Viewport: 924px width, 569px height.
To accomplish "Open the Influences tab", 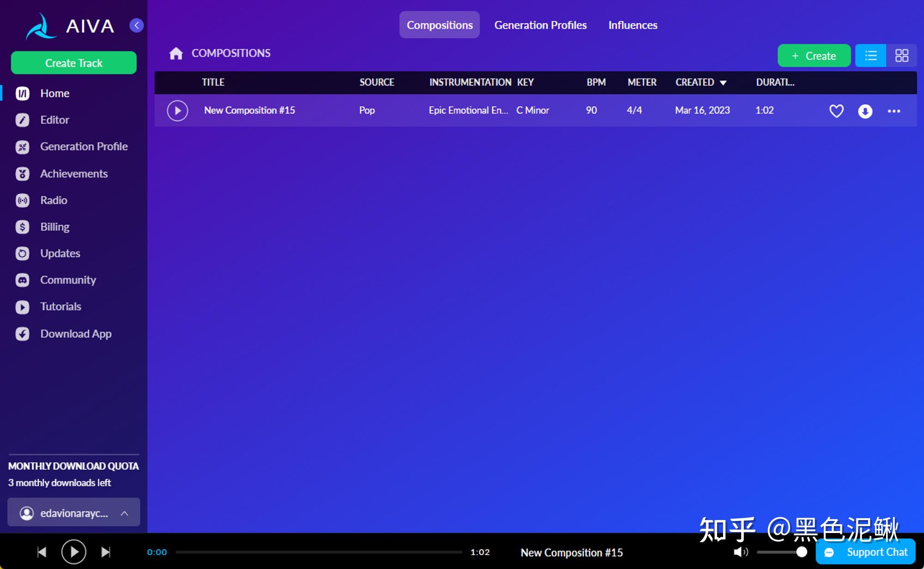I will pyautogui.click(x=632, y=25).
